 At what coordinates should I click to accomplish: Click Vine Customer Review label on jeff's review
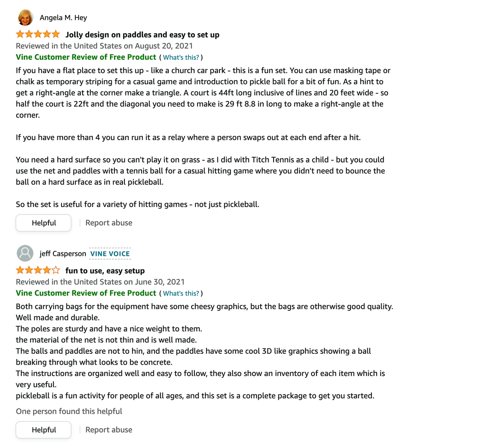(x=86, y=293)
